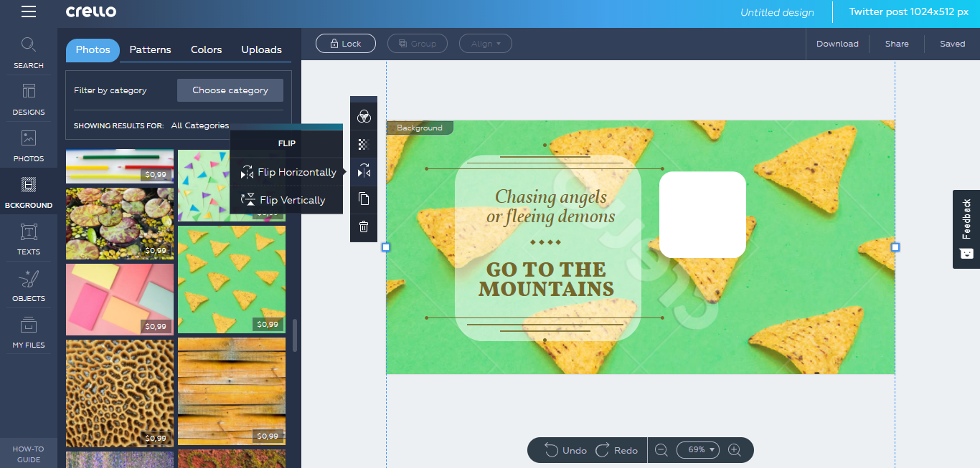Open the Designs sidebar panel
The width and height of the screenshot is (980, 468).
(29, 99)
